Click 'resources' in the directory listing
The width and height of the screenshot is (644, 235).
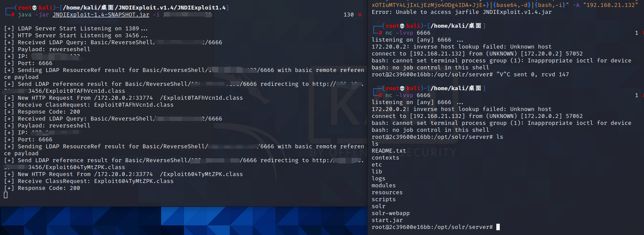tap(387, 193)
